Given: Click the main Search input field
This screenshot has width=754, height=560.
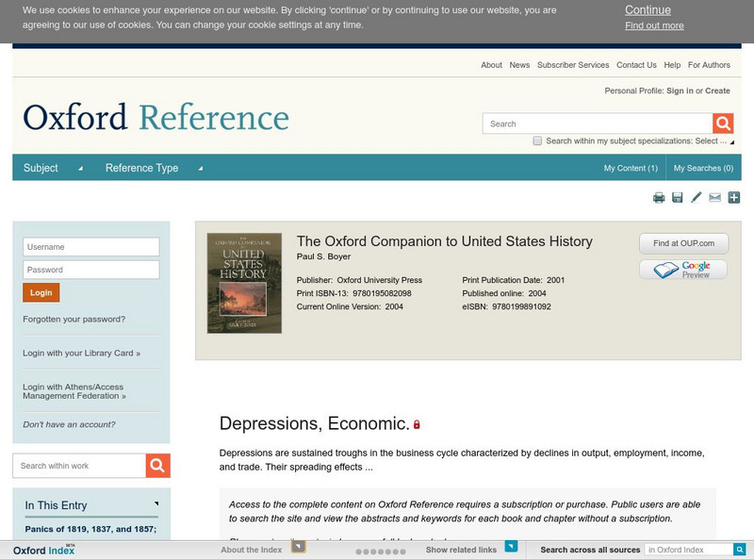Looking at the screenshot, I should tap(598, 124).
